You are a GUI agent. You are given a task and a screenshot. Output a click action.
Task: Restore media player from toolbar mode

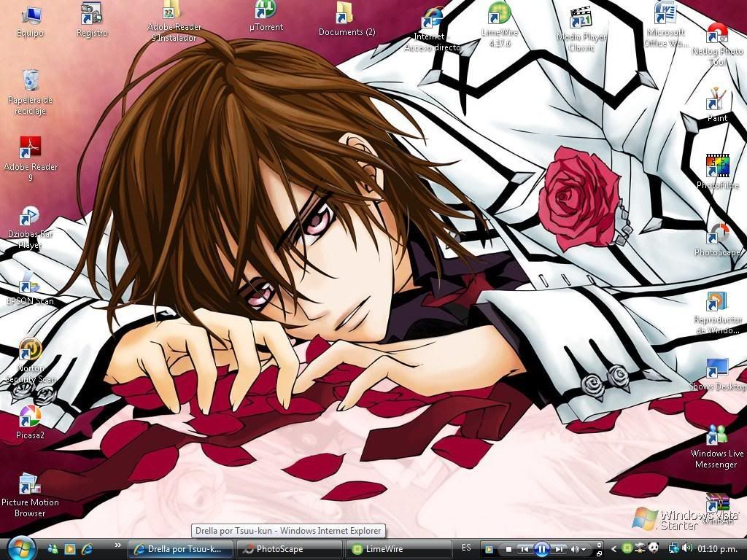tap(599, 554)
